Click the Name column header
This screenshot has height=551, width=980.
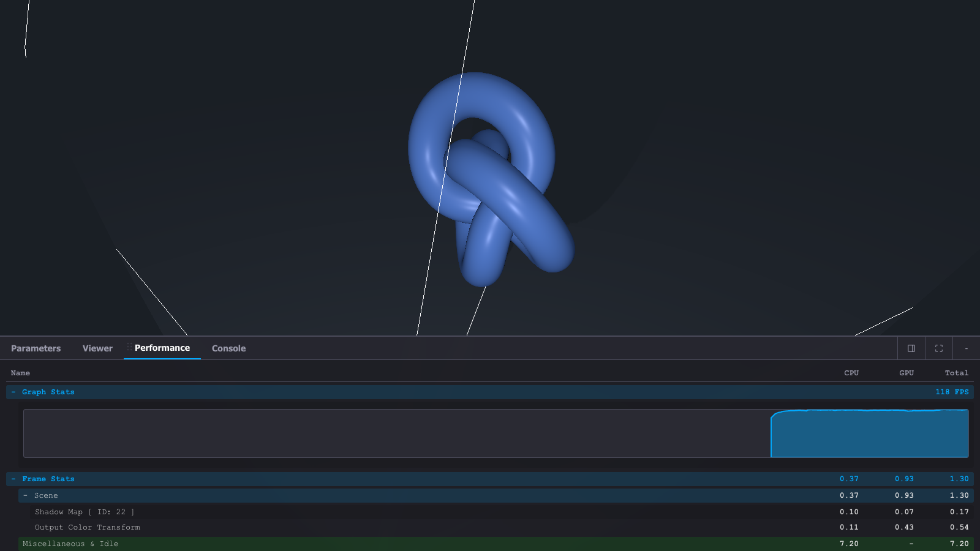click(20, 373)
